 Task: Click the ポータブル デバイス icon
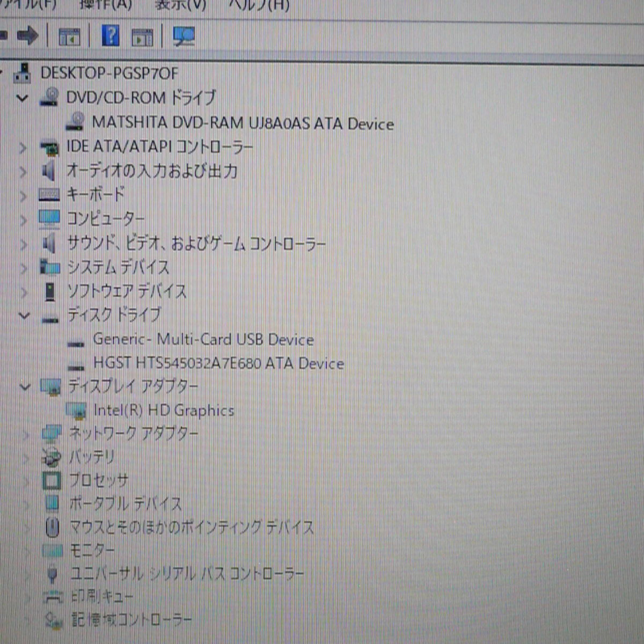(52, 504)
